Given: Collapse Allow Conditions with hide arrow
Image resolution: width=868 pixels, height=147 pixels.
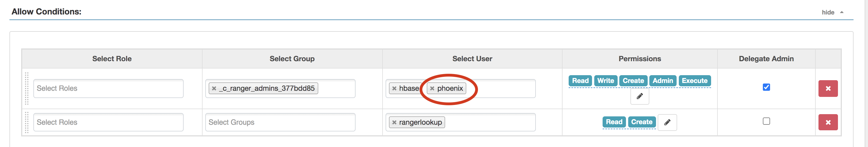Looking at the screenshot, I should coord(841,13).
